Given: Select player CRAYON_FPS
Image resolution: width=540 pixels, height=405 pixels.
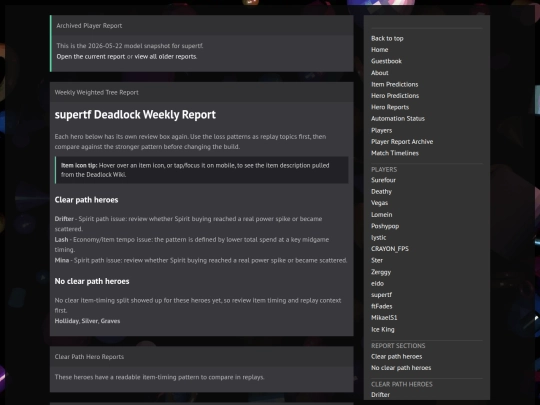Looking at the screenshot, I should [x=390, y=249].
